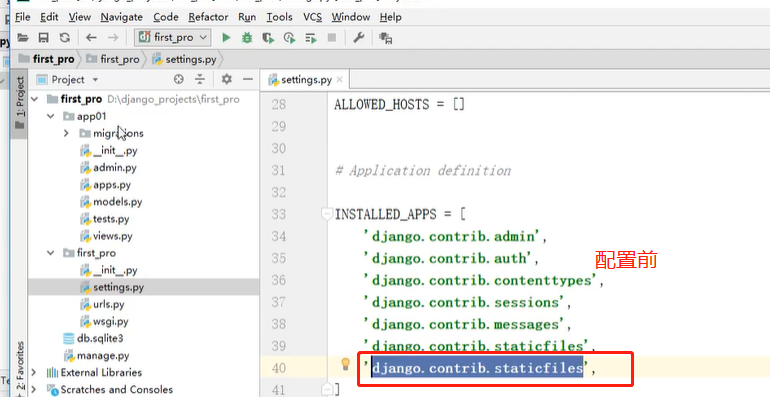Click the settings.py breadcrumb
Viewport: 770px width, 397px height.
click(185, 59)
